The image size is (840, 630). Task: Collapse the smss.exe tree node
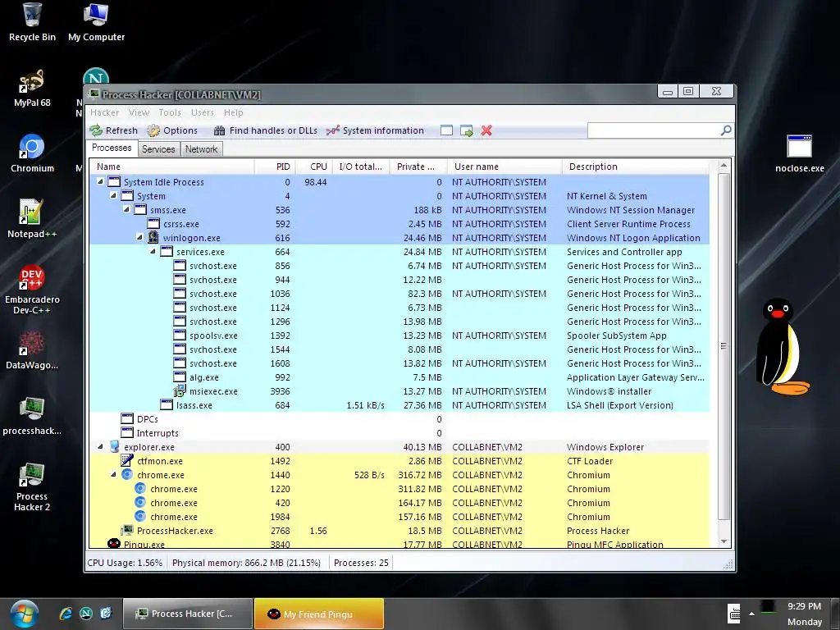point(127,209)
